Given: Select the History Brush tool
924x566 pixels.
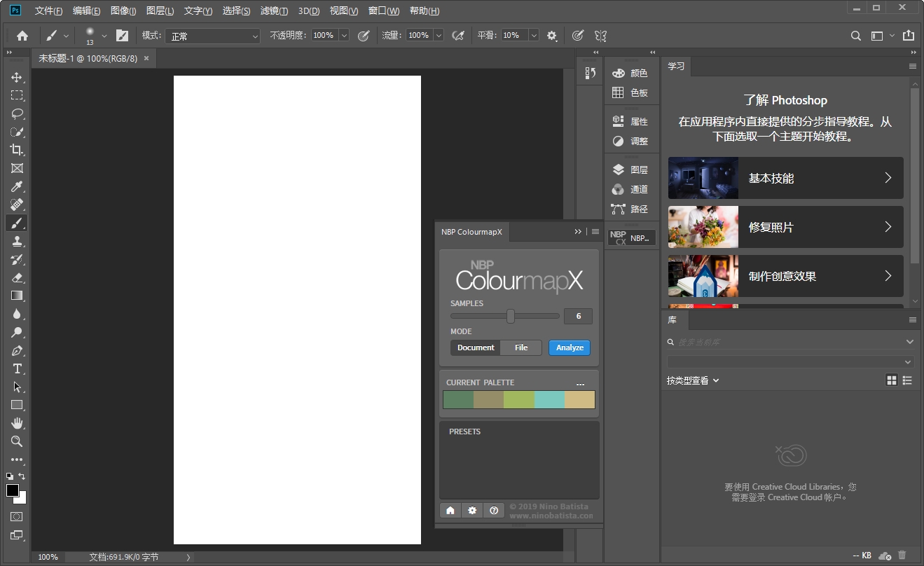Looking at the screenshot, I should pyautogui.click(x=17, y=259).
